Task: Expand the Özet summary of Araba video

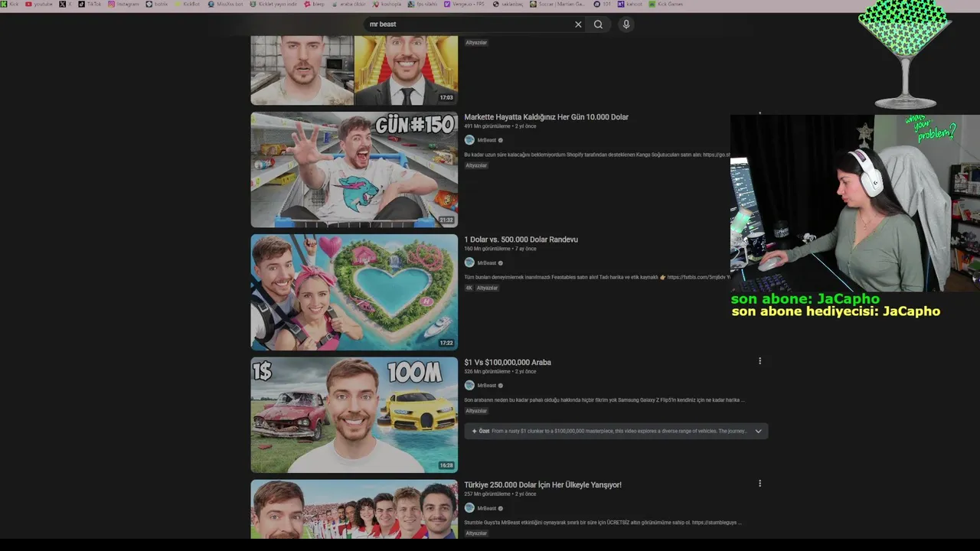Action: (758, 431)
